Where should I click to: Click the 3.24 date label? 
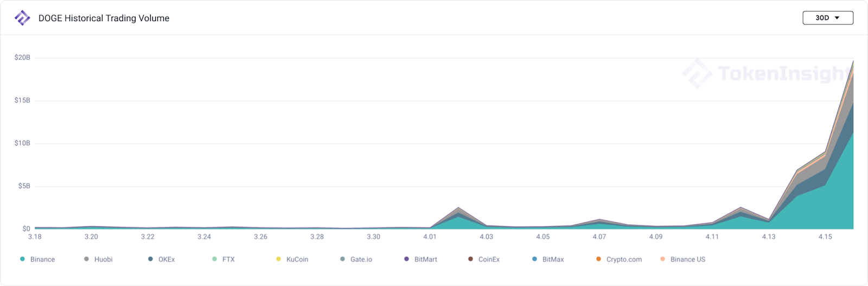tap(204, 237)
